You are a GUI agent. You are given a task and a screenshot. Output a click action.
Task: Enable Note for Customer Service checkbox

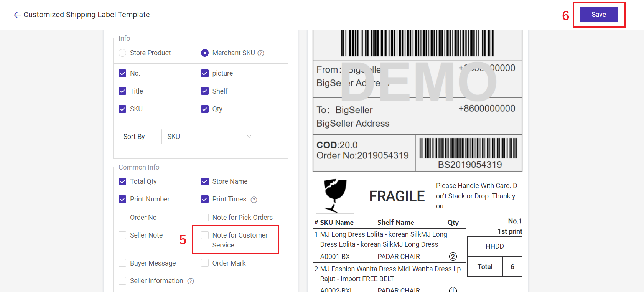[x=205, y=235]
